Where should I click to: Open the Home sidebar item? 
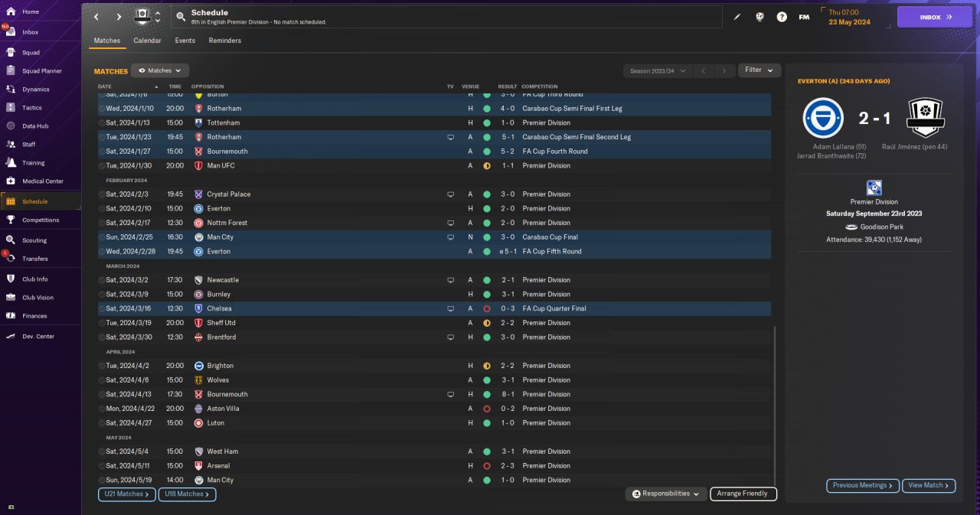click(31, 11)
